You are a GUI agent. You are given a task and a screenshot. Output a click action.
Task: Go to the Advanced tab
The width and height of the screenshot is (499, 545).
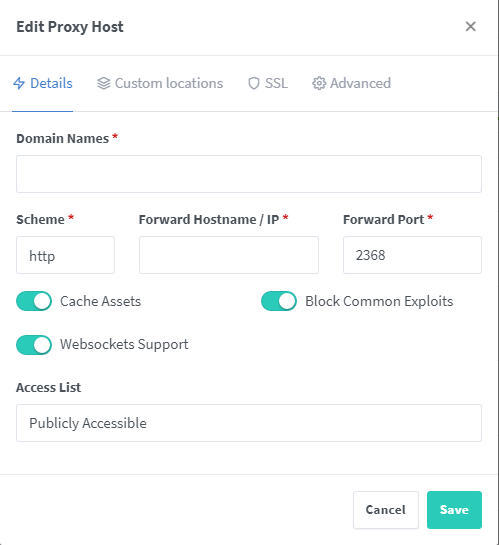pos(351,83)
